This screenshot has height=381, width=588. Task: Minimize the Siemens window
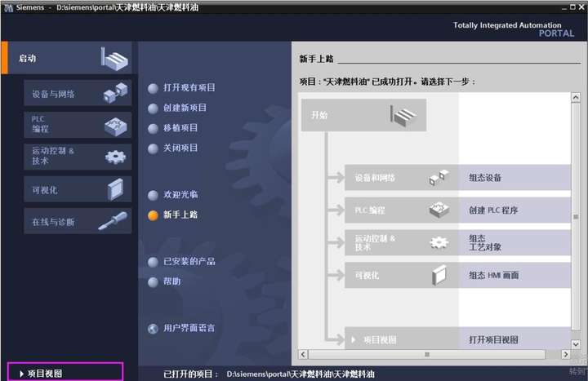564,7
